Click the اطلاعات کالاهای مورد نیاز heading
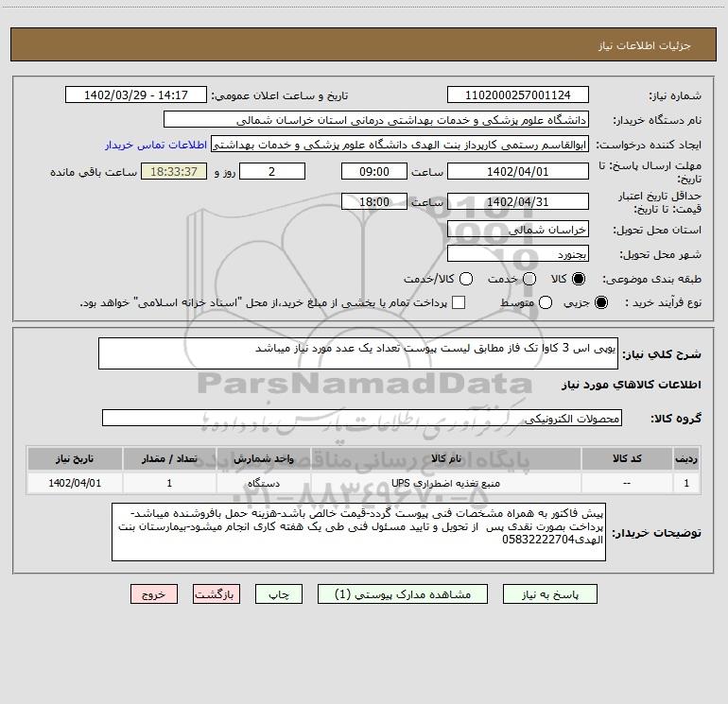 tap(631, 385)
